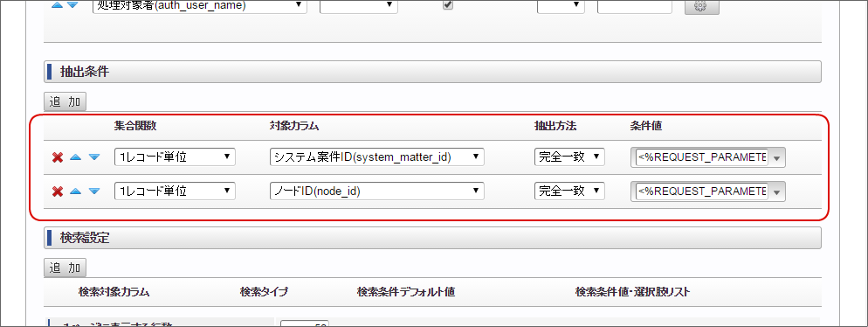Move auth_user_name row up arrow

tap(57, 5)
